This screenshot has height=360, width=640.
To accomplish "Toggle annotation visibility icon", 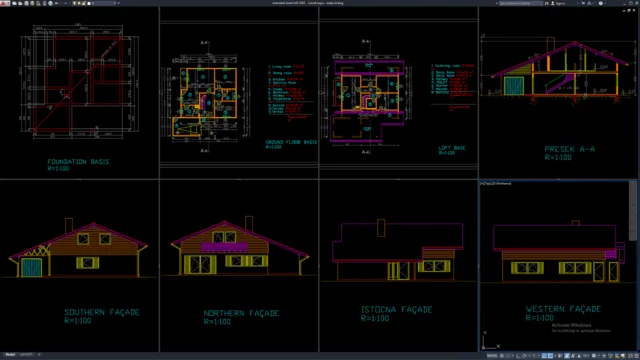I will [567, 356].
